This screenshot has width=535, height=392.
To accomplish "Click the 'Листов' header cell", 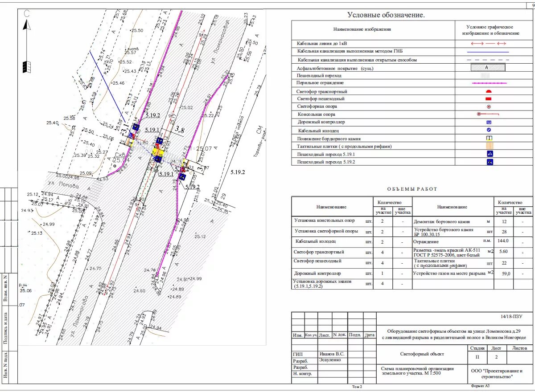I will tap(519, 348).
